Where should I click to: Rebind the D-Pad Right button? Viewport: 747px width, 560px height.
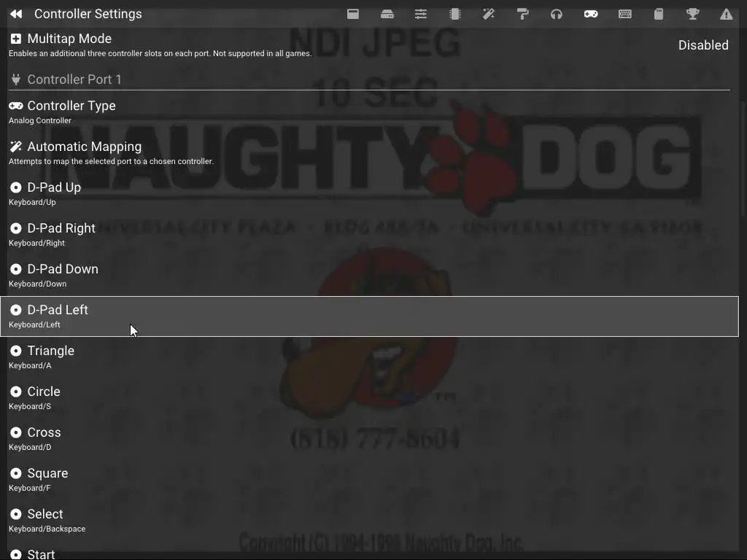(x=369, y=236)
